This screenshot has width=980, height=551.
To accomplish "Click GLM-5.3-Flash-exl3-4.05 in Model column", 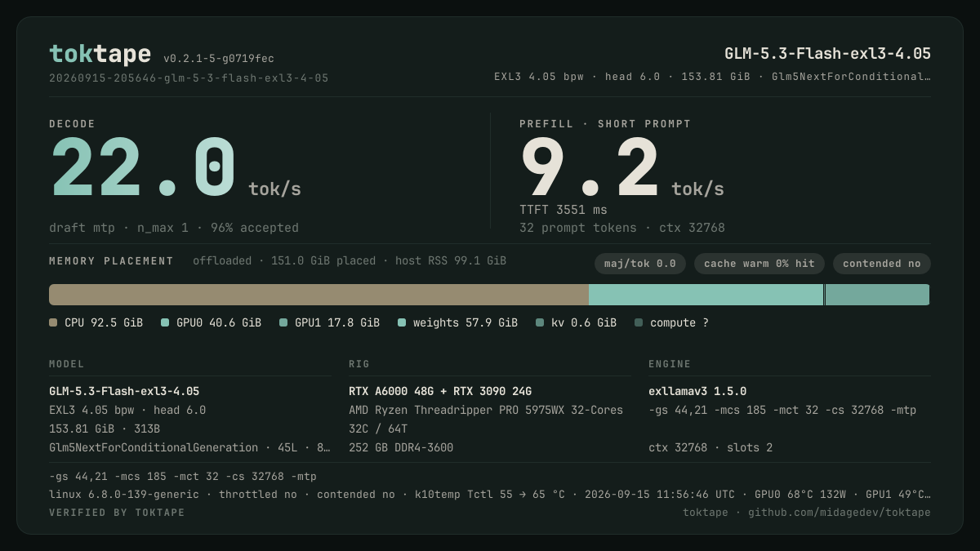I will click(124, 391).
